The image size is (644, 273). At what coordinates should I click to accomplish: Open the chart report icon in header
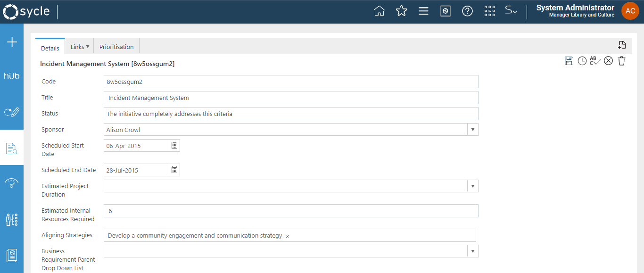point(446,11)
